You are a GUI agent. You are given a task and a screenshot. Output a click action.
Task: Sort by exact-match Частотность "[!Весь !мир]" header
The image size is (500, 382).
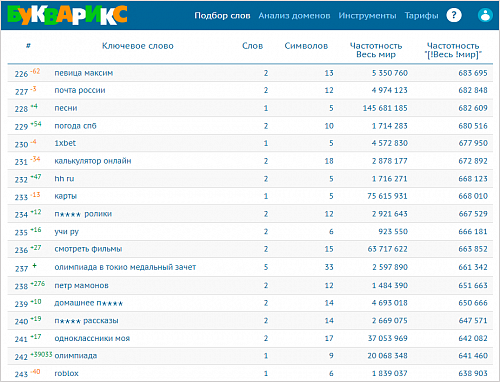pos(453,50)
